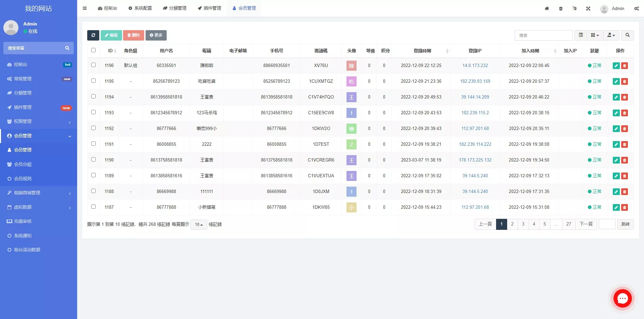Image resolution: width=644 pixels, height=319 pixels.
Task: Check the select-all checkbox in header
Action: [x=94, y=50]
